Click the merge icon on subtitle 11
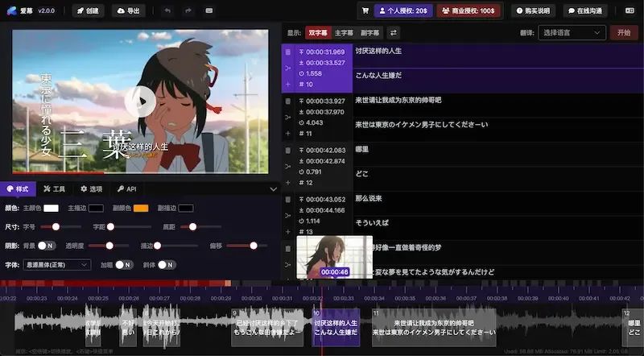This screenshot has width=644, height=356. coord(288,117)
